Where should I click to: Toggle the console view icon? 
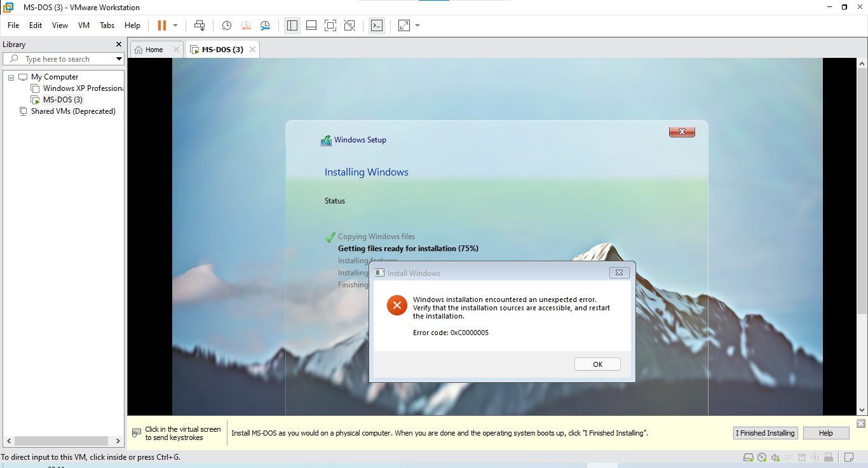[x=377, y=25]
